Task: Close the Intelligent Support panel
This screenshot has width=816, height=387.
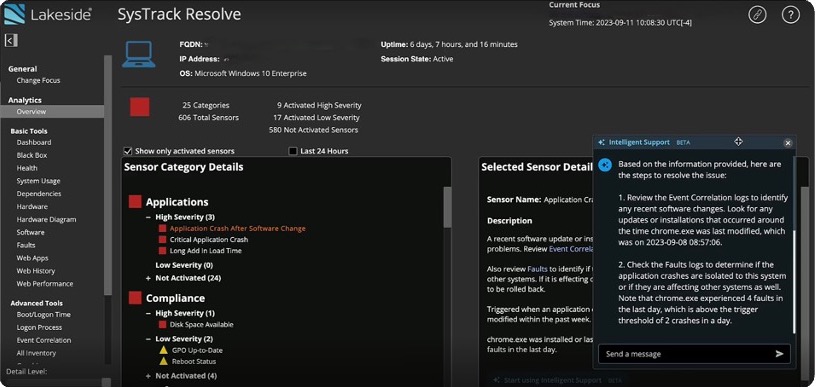Action: [x=788, y=143]
